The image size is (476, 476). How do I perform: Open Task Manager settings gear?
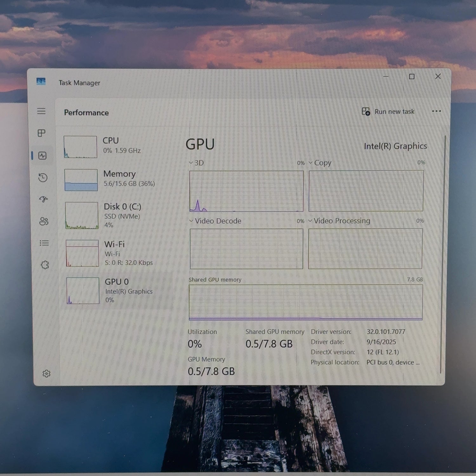tap(46, 374)
